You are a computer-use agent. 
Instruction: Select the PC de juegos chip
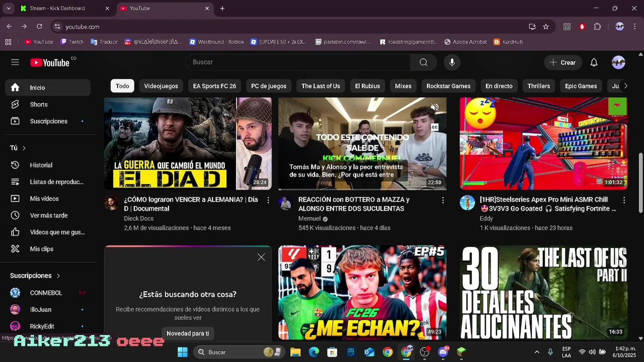click(269, 86)
